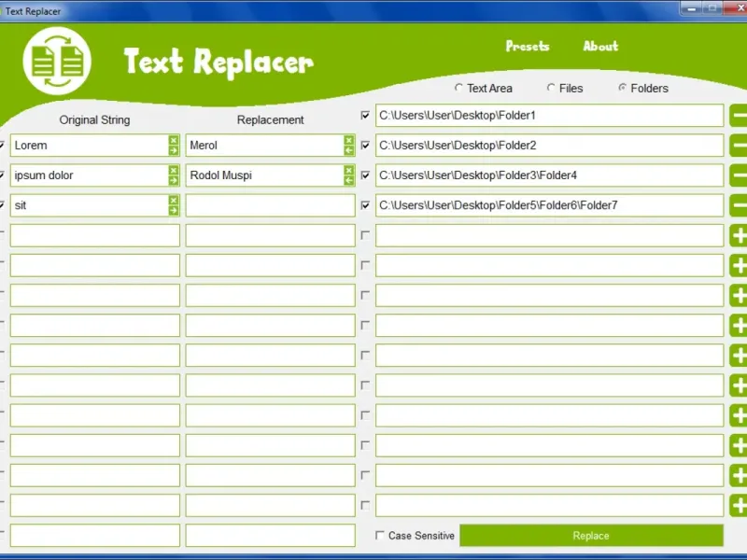Clear the sit field with X icon

(174, 200)
